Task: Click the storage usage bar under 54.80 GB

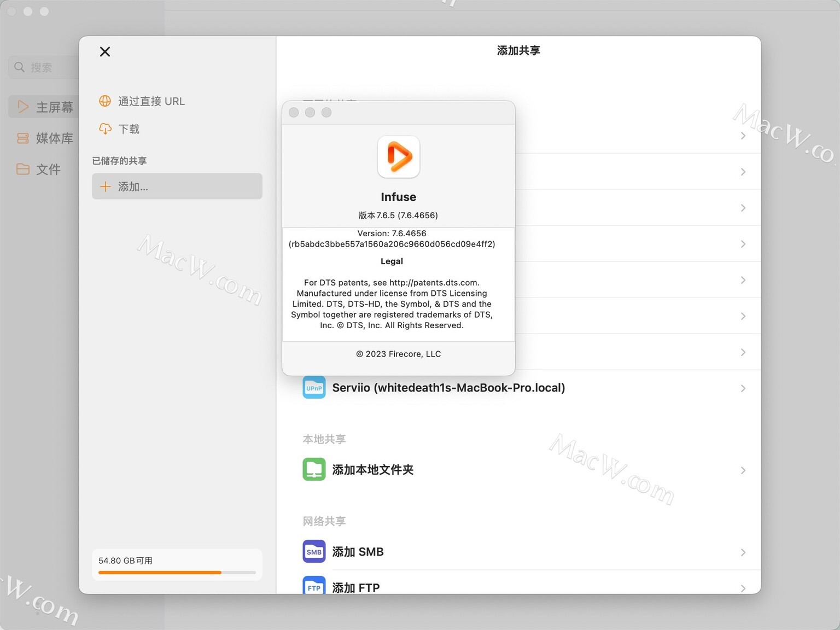Action: click(x=177, y=573)
